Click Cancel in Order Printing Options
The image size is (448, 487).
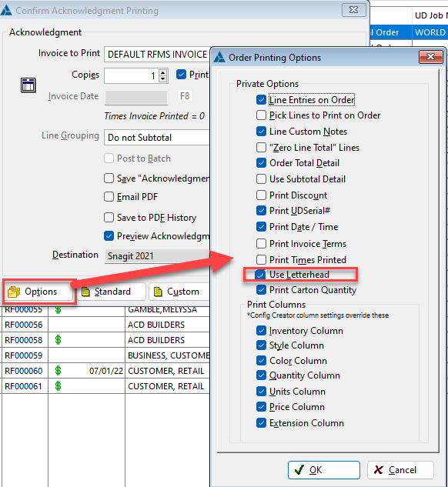pos(400,470)
